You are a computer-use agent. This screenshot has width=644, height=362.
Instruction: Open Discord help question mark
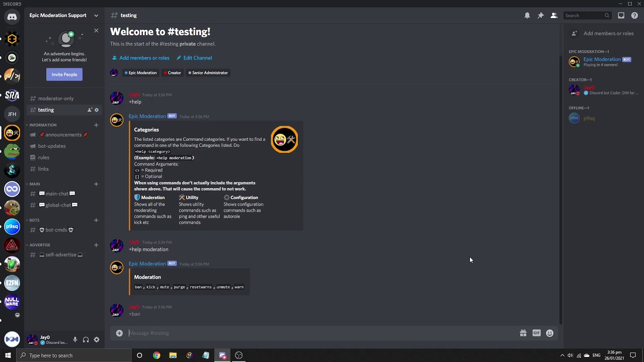[x=634, y=16]
